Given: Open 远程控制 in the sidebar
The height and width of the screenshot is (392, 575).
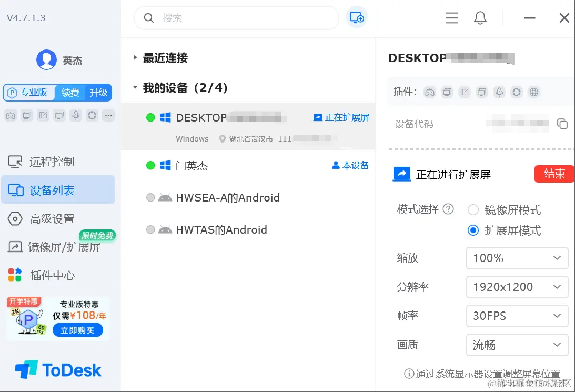Looking at the screenshot, I should point(58,162).
